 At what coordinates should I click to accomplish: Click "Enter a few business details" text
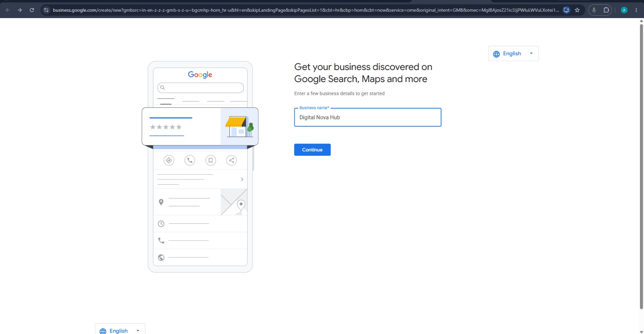339,93
